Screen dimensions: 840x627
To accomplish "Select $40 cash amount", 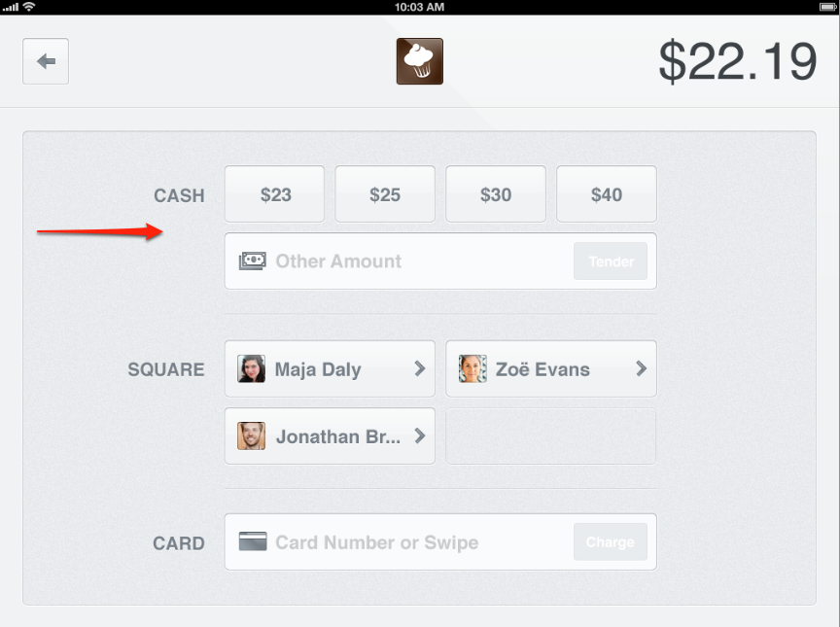I will point(607,194).
